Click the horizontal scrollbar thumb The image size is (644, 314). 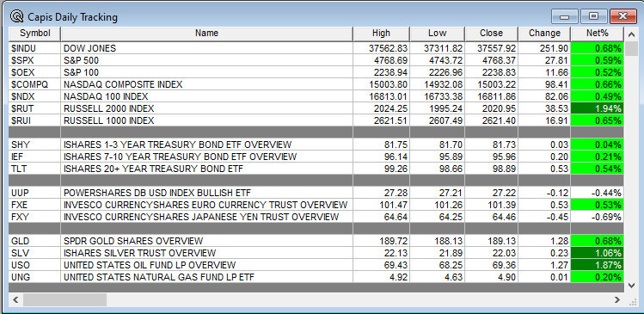pyautogui.click(x=64, y=300)
